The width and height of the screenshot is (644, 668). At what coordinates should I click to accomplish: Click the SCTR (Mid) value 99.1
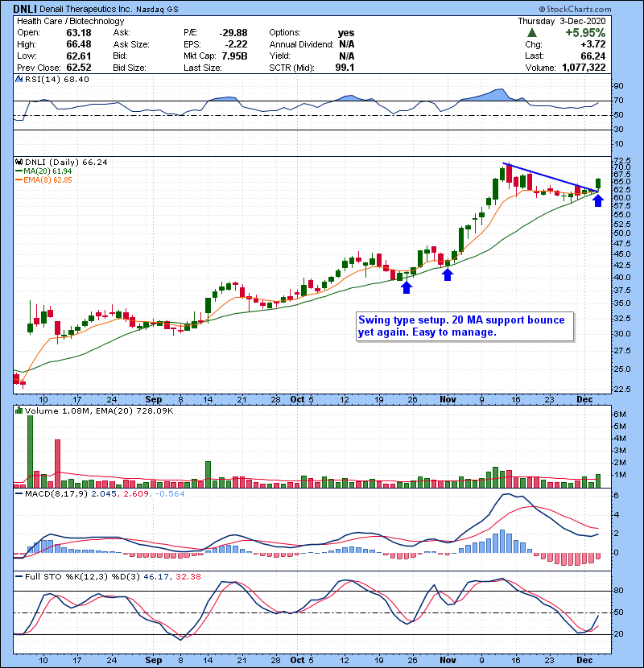tap(345, 68)
